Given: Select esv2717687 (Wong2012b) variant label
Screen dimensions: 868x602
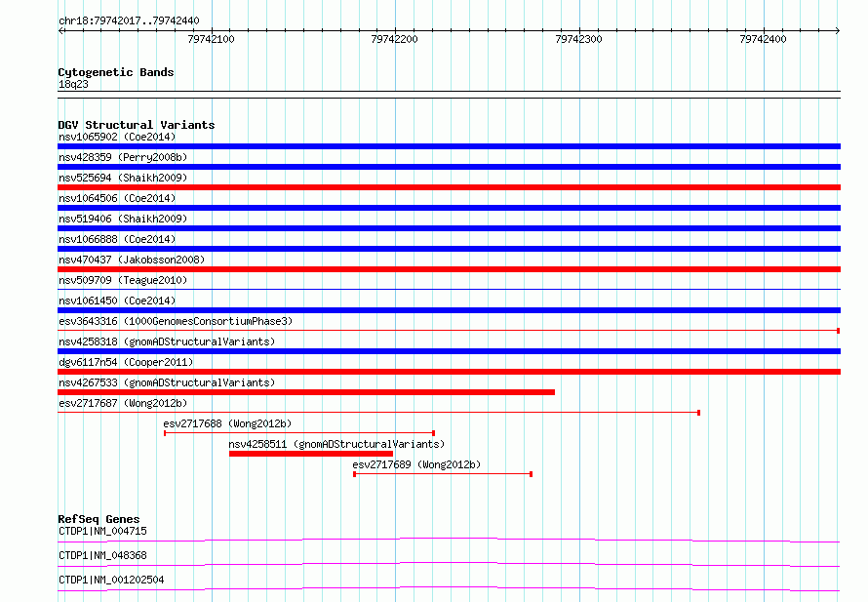Looking at the screenshot, I should point(123,403).
